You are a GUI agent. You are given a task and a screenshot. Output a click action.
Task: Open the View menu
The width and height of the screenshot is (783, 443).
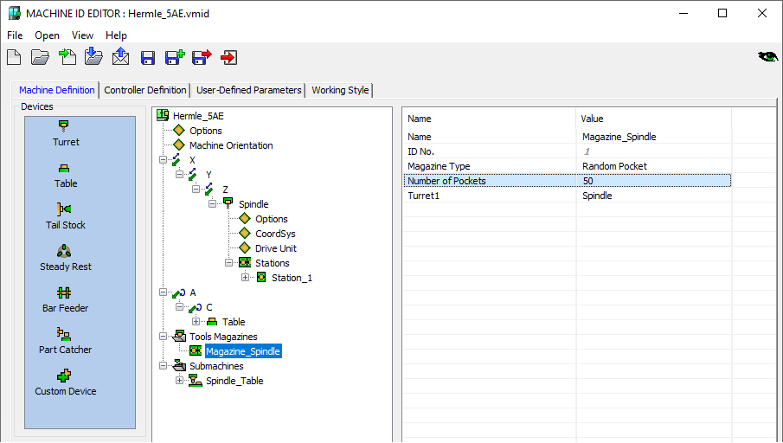[82, 35]
